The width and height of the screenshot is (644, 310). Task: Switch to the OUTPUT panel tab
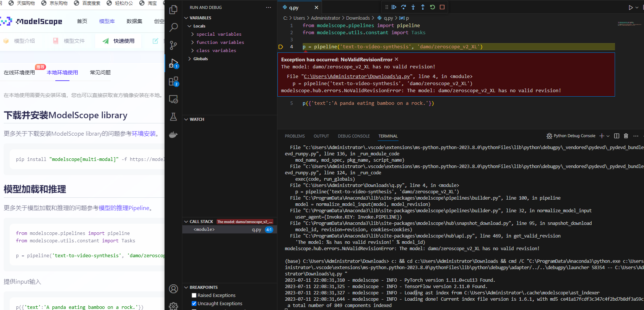coord(321,136)
